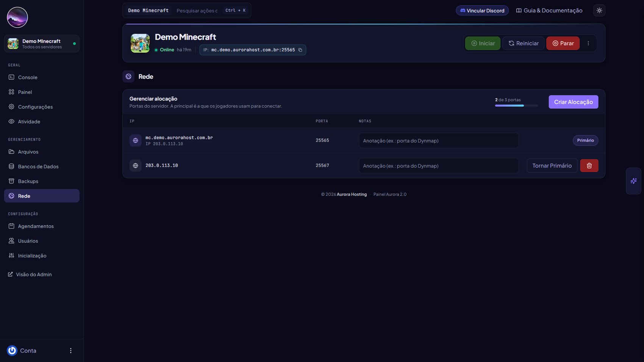Open Visão do Admin link
The width and height of the screenshot is (644, 362).
coord(30,275)
